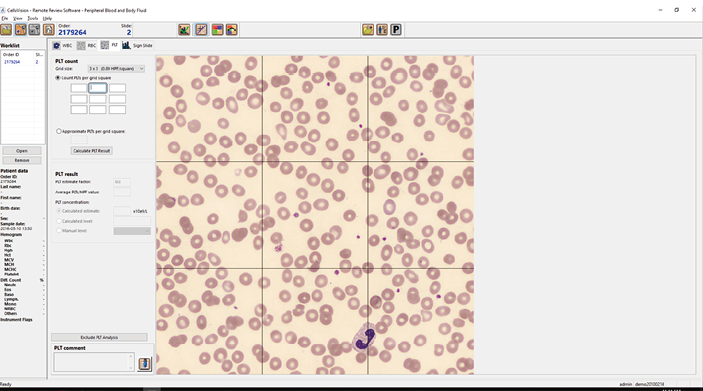
Task: Click the black P toolbar icon
Action: (396, 30)
